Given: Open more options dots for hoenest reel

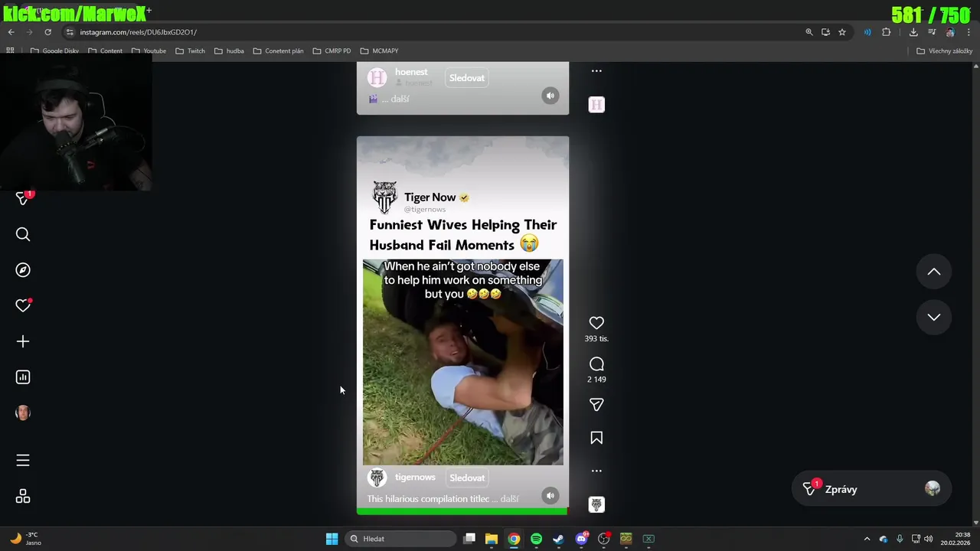Looking at the screenshot, I should click(x=596, y=71).
